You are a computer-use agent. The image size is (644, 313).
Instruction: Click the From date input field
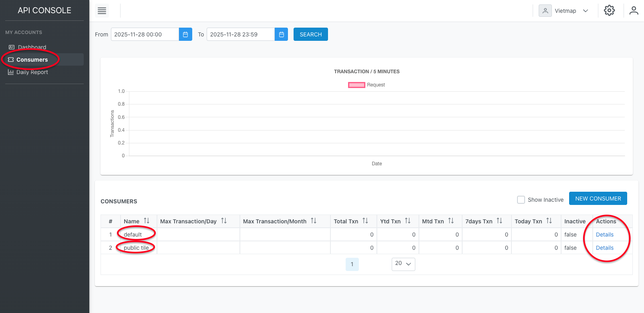[145, 34]
